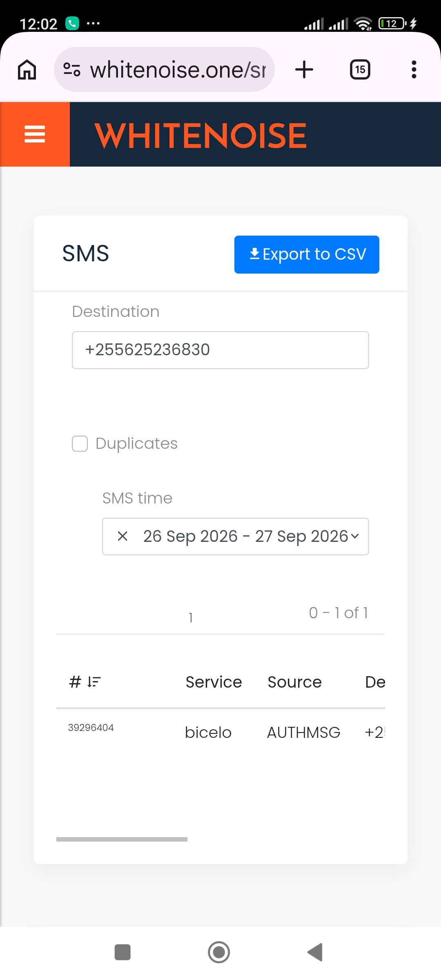Open a new browser tab
Image resolution: width=441 pixels, height=980 pixels.
click(x=304, y=69)
